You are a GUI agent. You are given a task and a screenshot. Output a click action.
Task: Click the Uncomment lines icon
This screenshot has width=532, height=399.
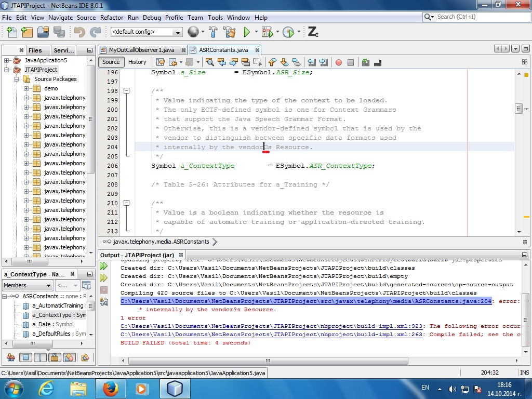tap(378, 62)
